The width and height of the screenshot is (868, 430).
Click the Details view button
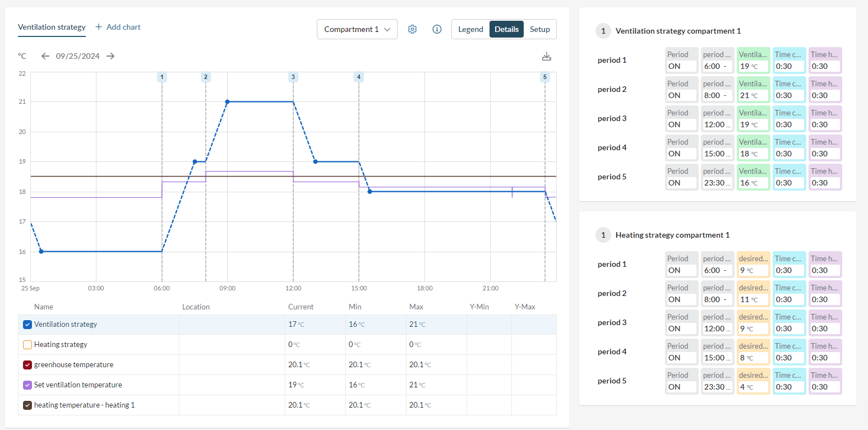pos(506,29)
